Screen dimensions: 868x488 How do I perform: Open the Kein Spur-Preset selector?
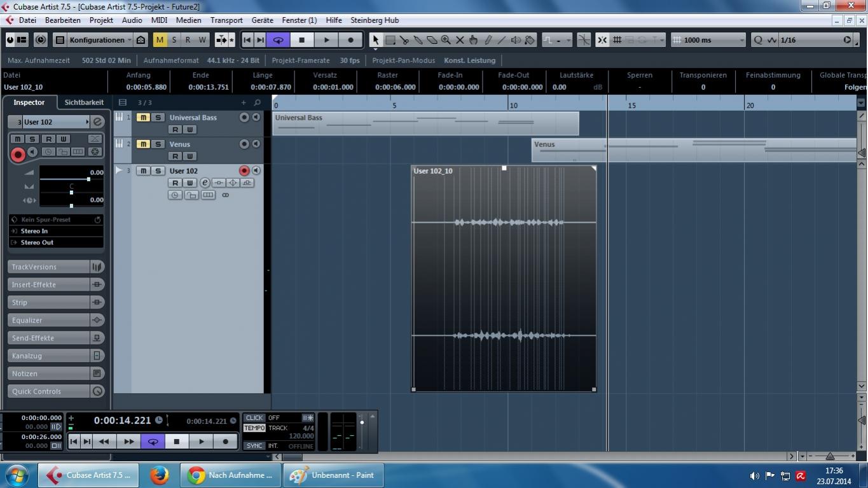tap(56, 220)
